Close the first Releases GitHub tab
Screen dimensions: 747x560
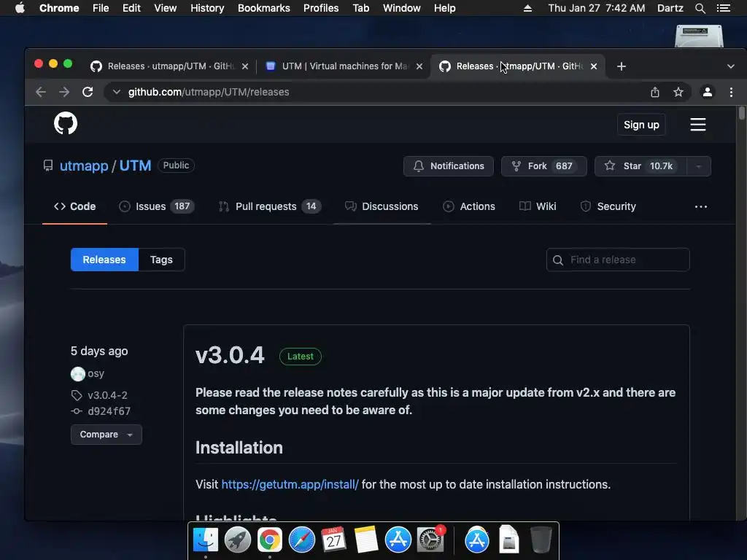click(x=245, y=66)
